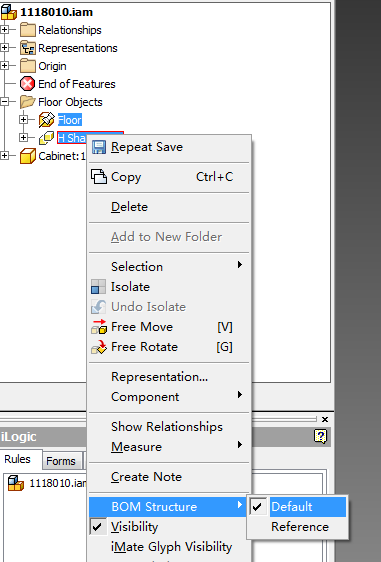This screenshot has width=381, height=562.
Task: Expand the Origin tree node
Action: pos(4,65)
